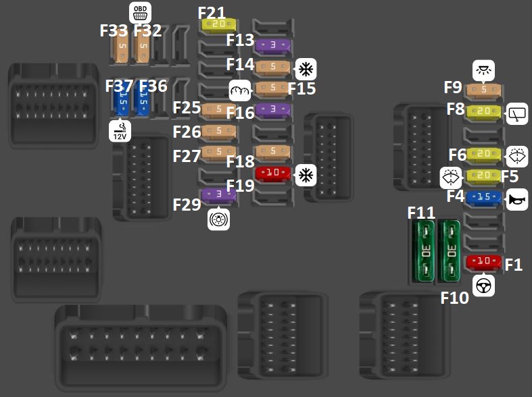Click the F21 label
Viewport: 532px width, 397px height.
pos(212,14)
